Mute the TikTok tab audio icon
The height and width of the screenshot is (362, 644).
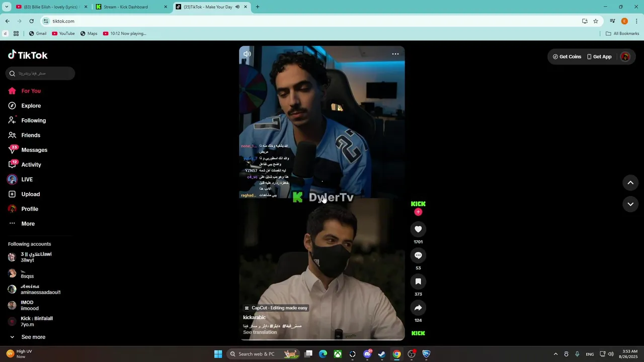tap(237, 7)
